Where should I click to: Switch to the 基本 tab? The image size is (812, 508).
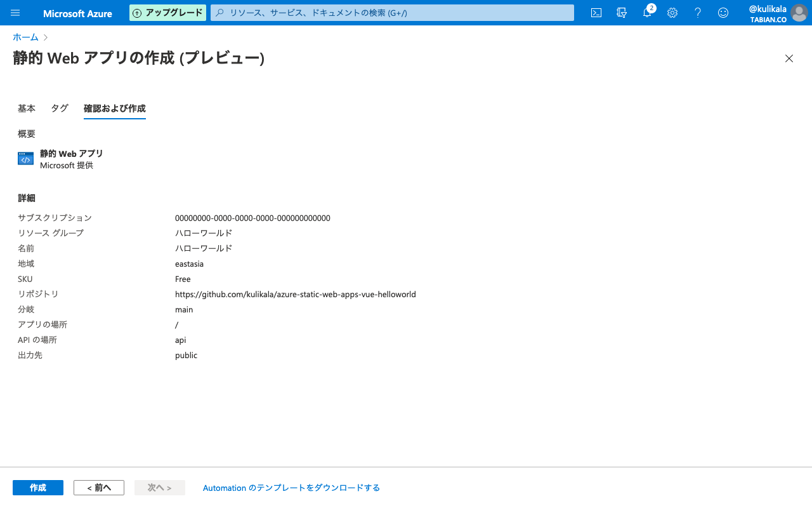pos(27,109)
